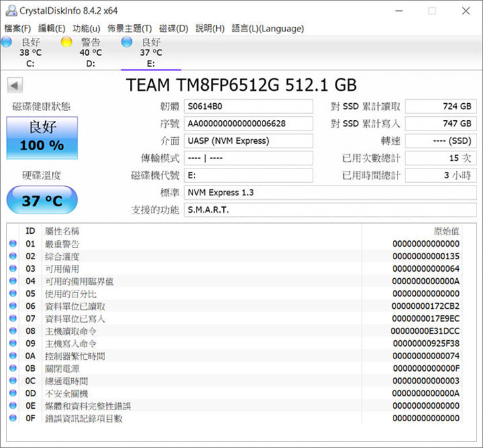
Task: Click the 37 °C temperature indicator
Action: click(42, 200)
